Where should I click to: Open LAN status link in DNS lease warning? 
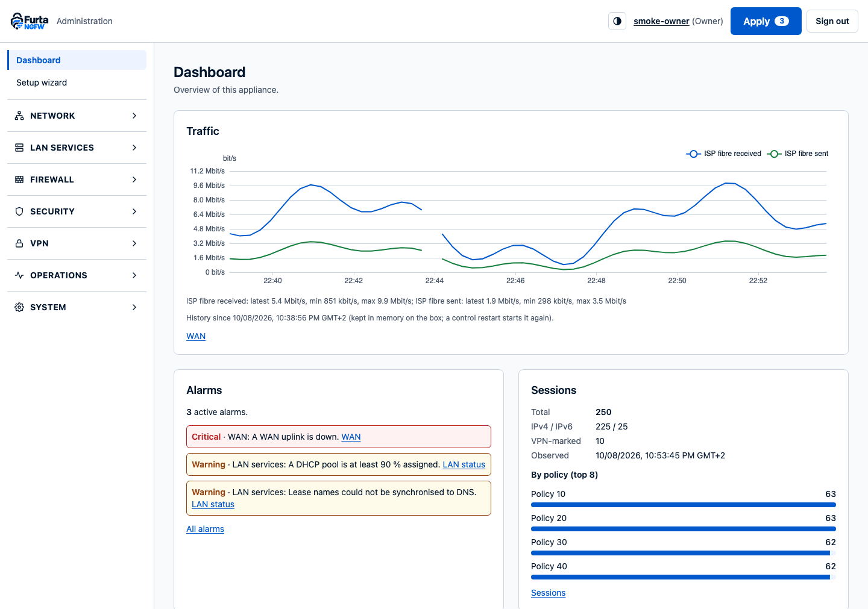pos(213,504)
